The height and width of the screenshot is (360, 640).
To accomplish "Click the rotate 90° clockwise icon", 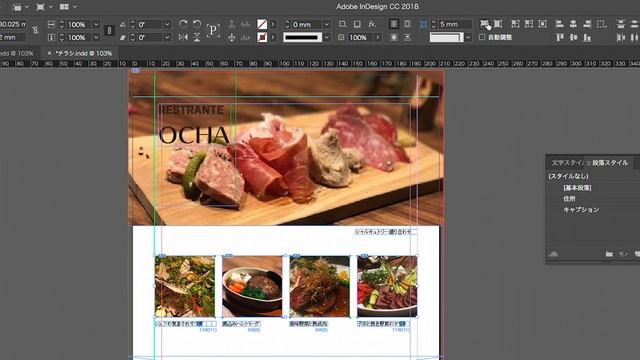I will click(183, 24).
